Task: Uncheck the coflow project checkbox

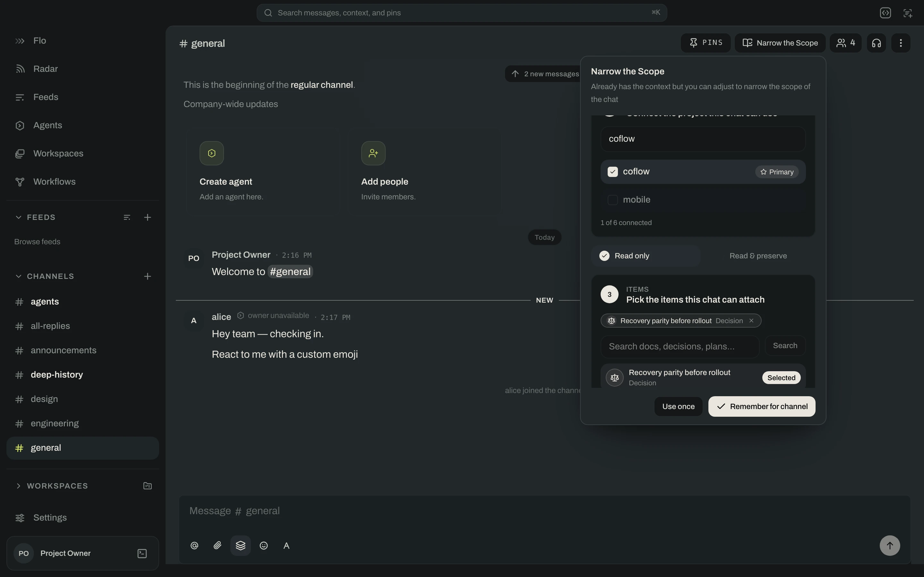Action: click(612, 172)
